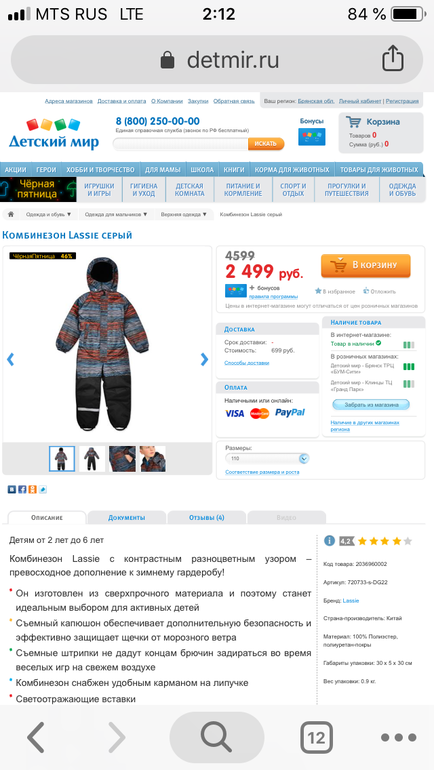This screenshot has width=434, height=770.
Task: Add the jumpsuit to cart В корзину
Action: click(x=366, y=266)
